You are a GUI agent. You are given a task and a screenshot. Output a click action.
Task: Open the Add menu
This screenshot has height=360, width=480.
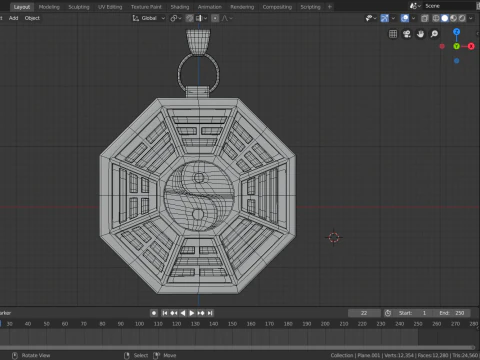click(13, 18)
